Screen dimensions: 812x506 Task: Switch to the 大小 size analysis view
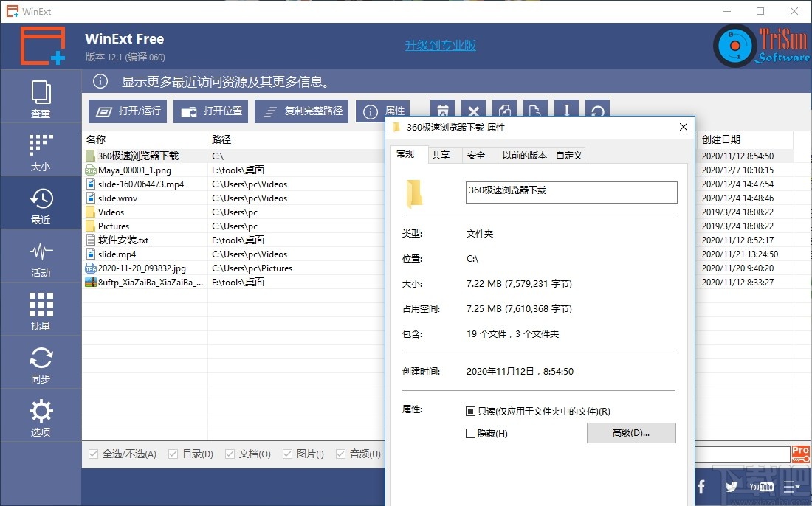(x=41, y=150)
